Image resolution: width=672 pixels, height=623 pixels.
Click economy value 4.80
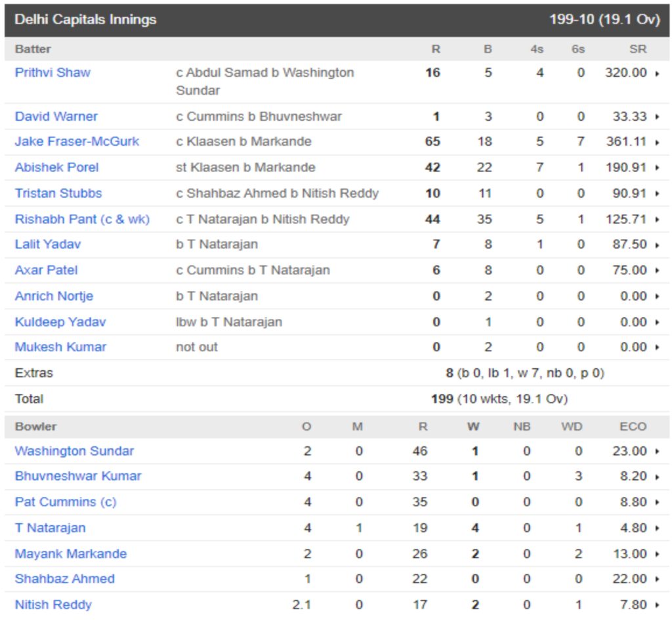point(633,528)
